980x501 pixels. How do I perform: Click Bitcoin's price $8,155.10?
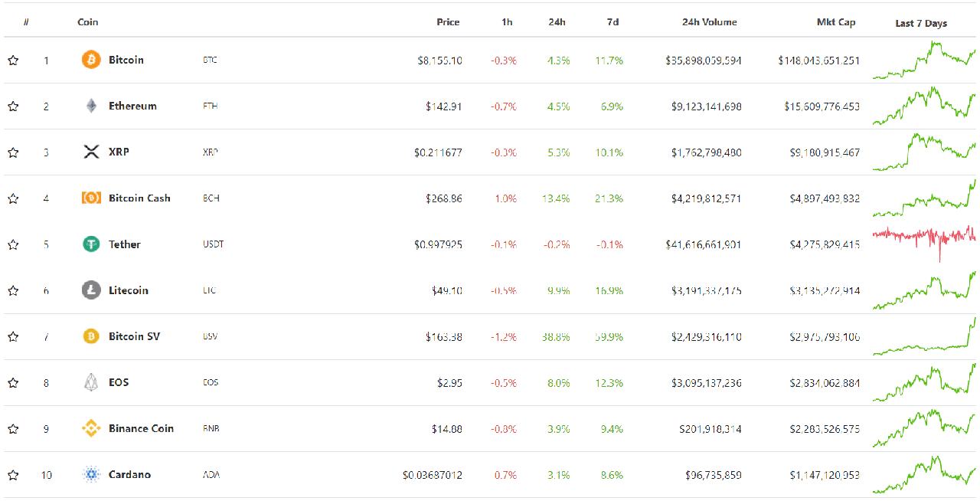tap(439, 61)
